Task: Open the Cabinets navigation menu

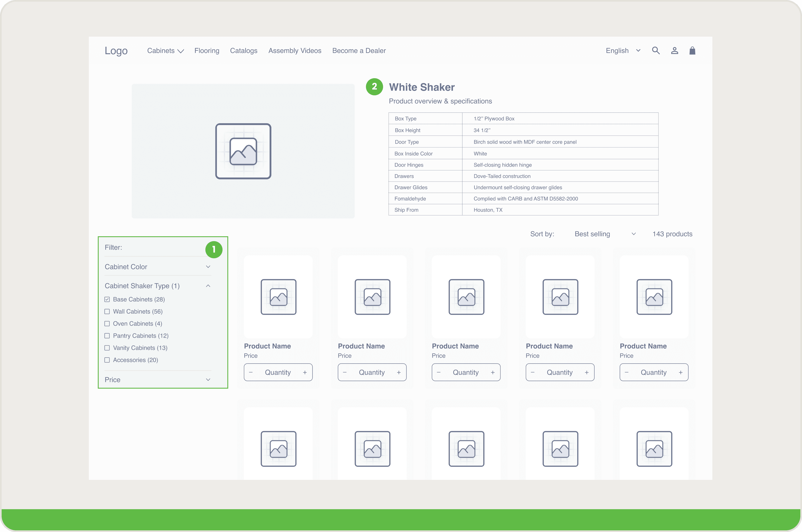Action: point(165,51)
